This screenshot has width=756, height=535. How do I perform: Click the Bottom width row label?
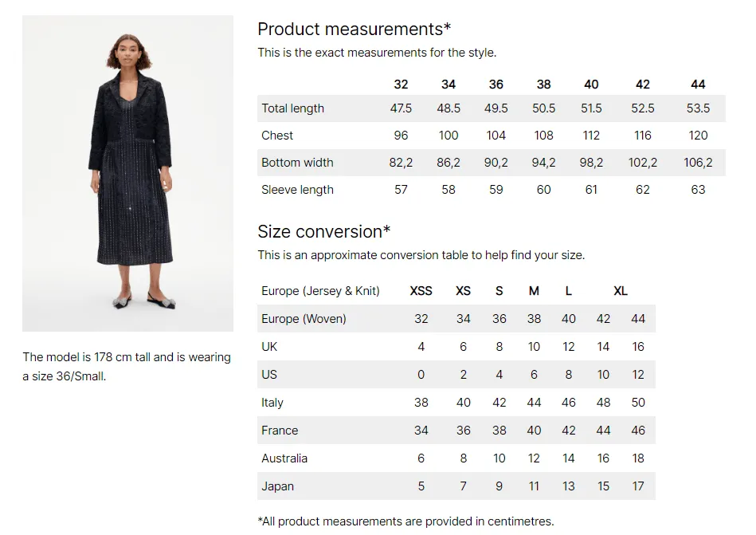click(x=297, y=163)
